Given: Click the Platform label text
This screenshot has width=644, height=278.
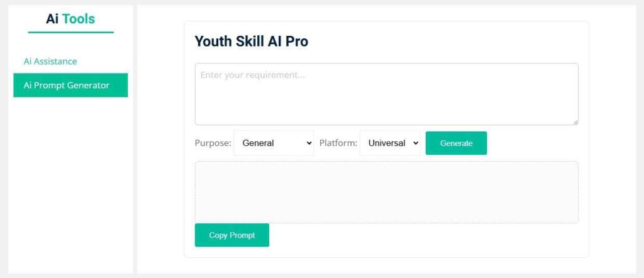Looking at the screenshot, I should coord(338,143).
